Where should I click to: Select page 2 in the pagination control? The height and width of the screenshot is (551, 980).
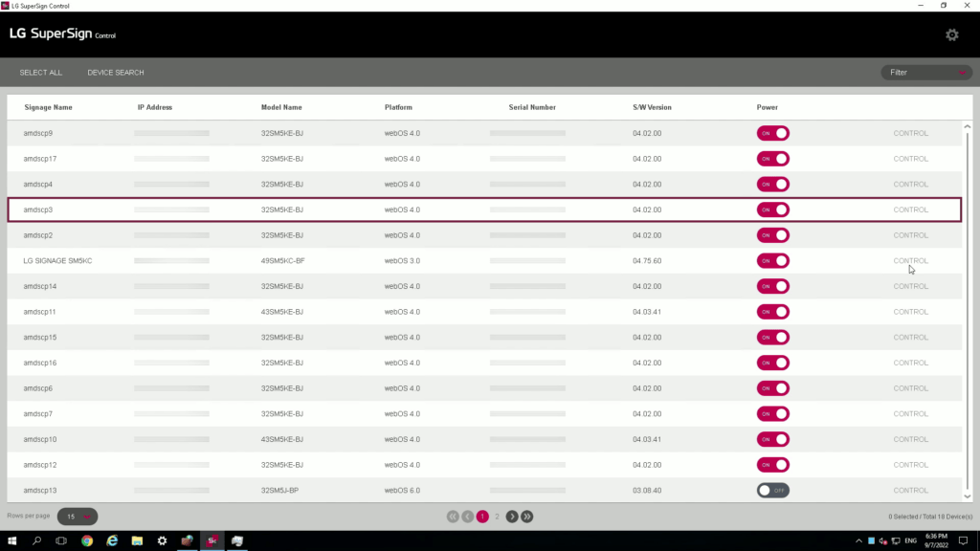tap(497, 516)
